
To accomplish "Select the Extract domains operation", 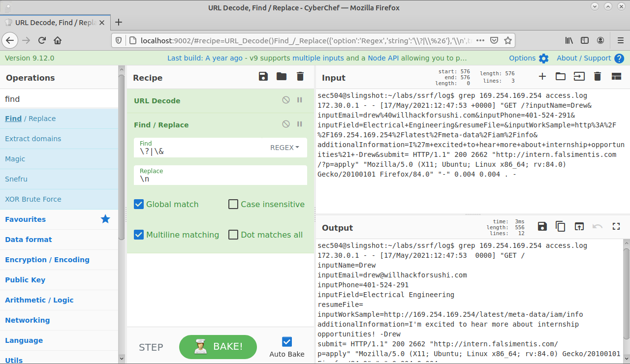I will click(x=59, y=139).
